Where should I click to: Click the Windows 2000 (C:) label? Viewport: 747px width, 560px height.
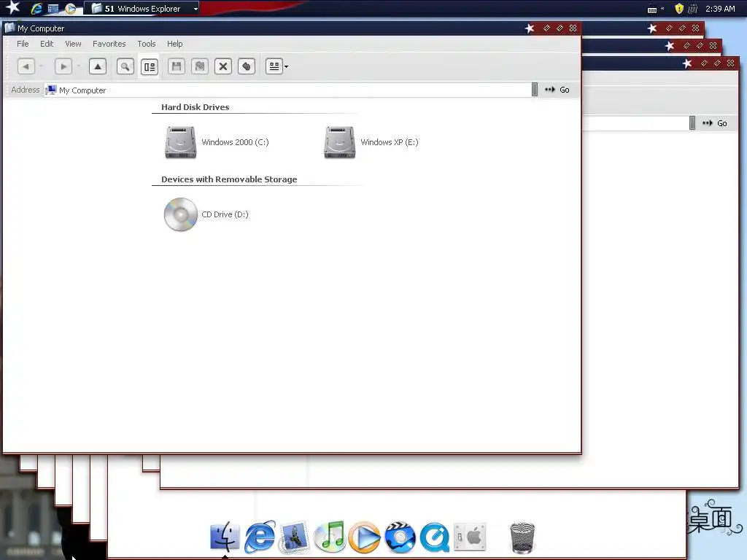click(235, 142)
